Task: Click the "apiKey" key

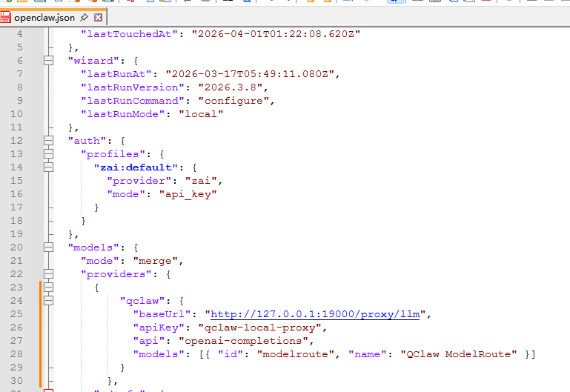Action: point(159,328)
